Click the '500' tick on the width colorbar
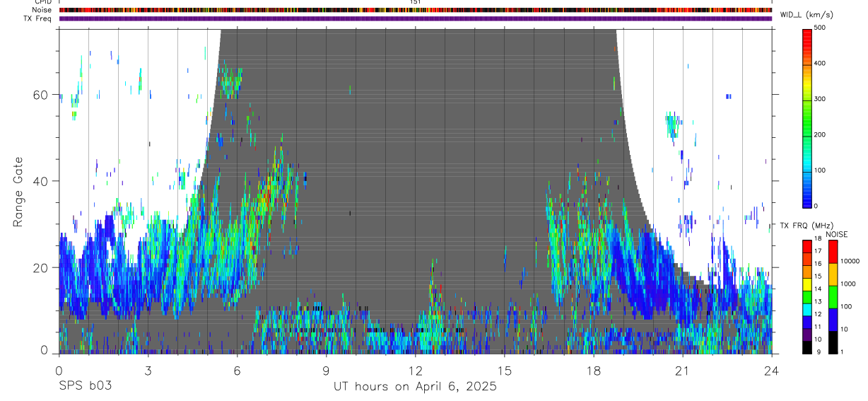This screenshot has height=401, width=868. pos(820,28)
